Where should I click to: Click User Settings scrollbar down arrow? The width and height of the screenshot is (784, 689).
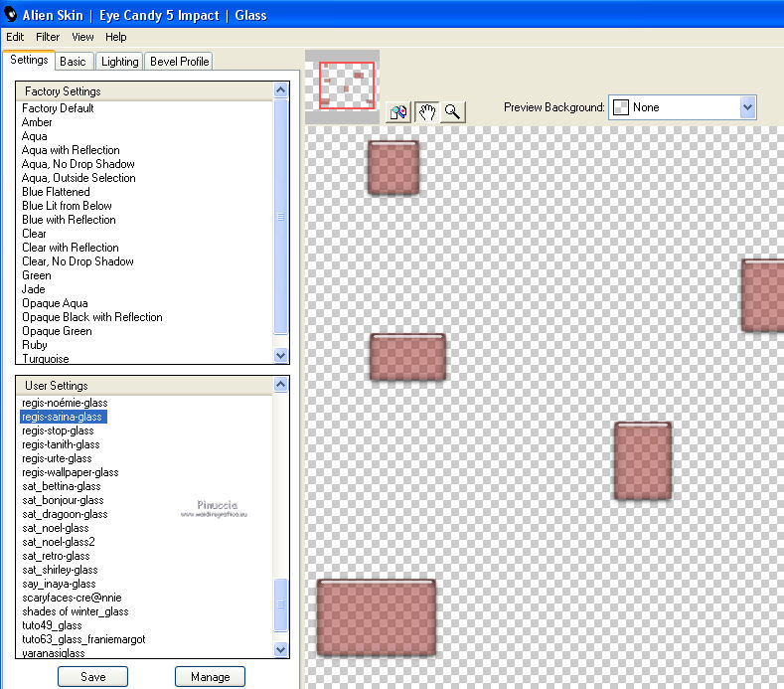281,649
